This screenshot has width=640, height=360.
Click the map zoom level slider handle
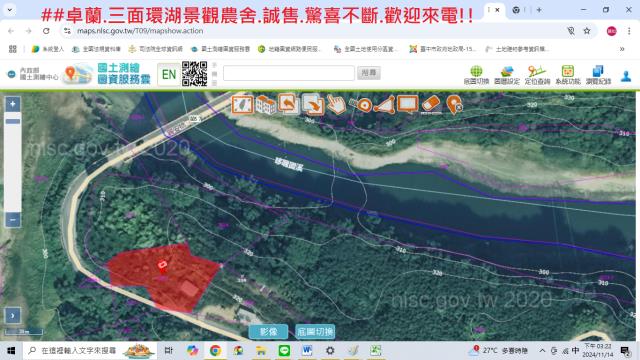13,121
